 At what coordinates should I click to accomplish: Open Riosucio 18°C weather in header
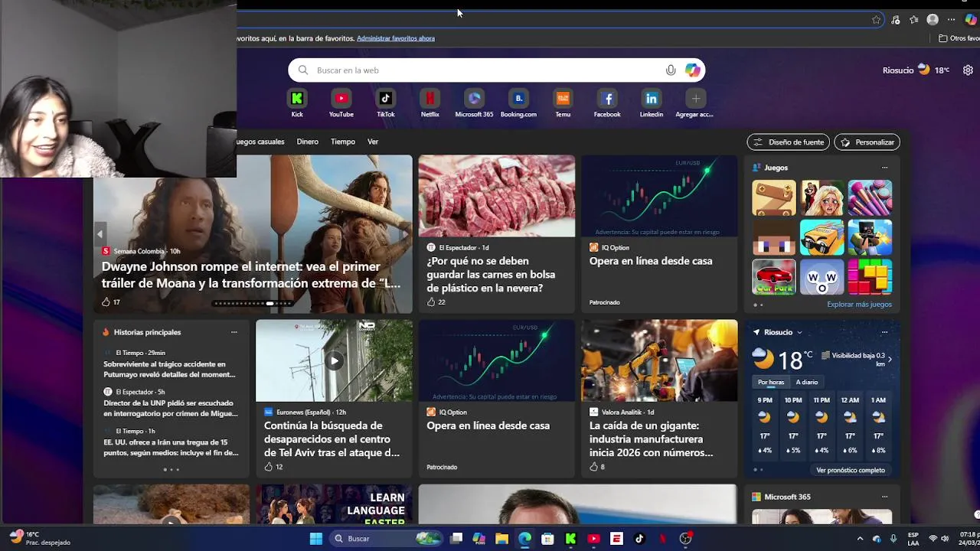pyautogui.click(x=916, y=70)
